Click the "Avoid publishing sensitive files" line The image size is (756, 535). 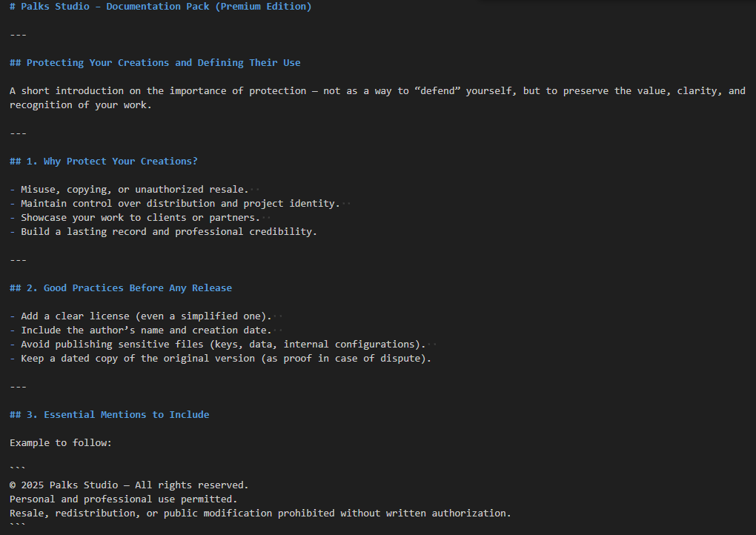222,345
